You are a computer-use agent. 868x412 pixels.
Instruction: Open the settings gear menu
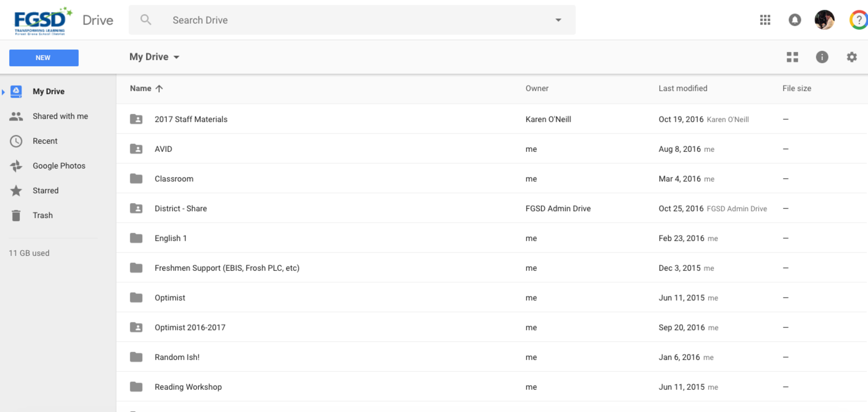[x=851, y=57]
